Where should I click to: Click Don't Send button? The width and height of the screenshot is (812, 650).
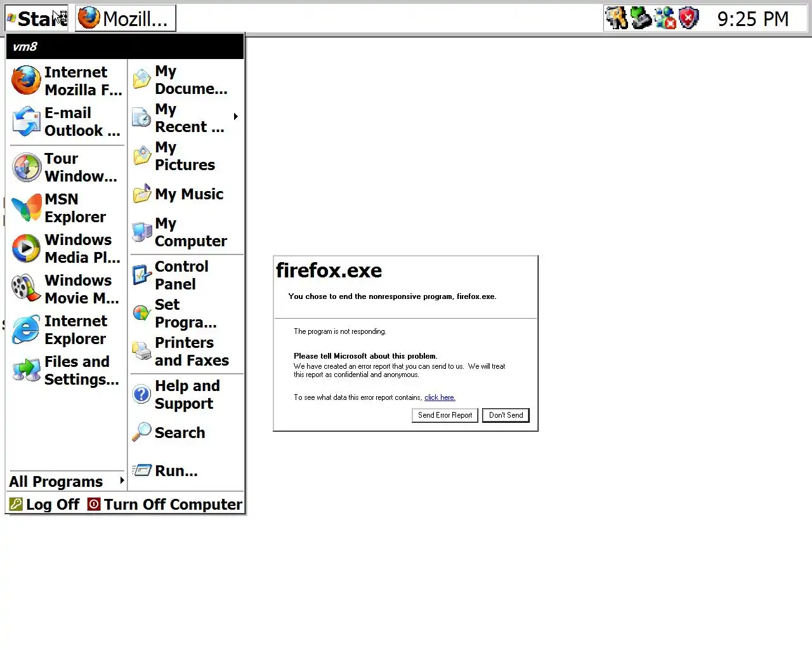pyautogui.click(x=506, y=415)
